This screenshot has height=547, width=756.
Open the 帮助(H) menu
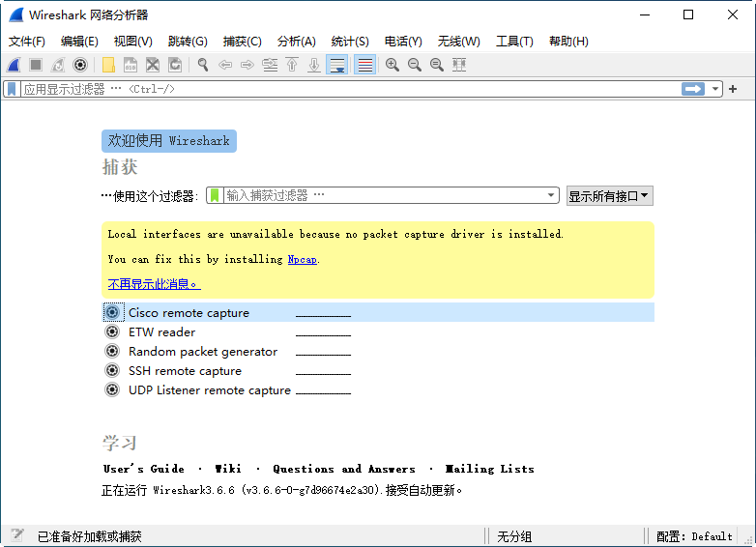(x=568, y=42)
